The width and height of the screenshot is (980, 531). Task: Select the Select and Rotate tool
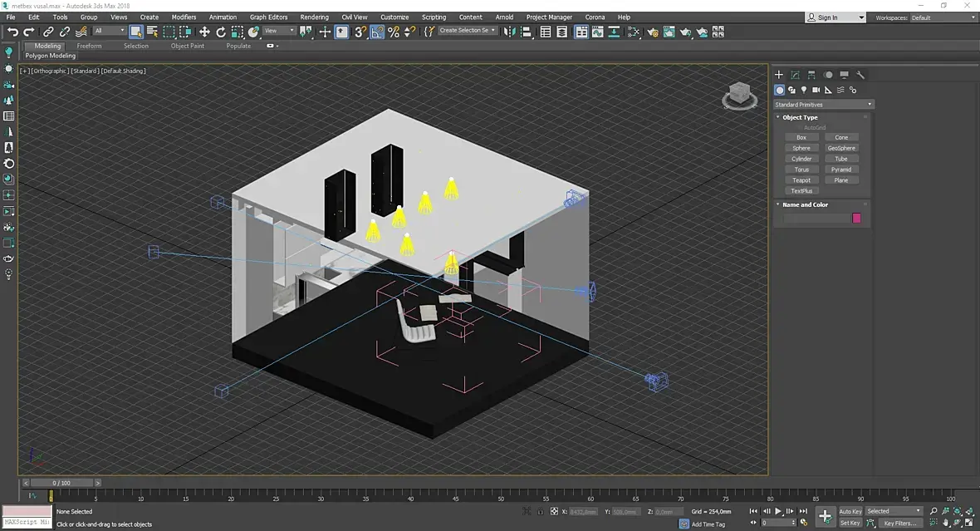(x=221, y=32)
